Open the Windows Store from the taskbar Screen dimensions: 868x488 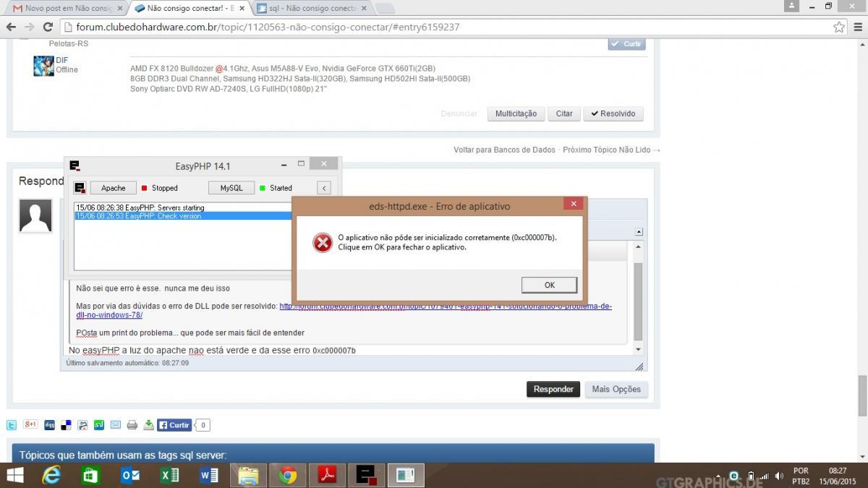click(90, 475)
